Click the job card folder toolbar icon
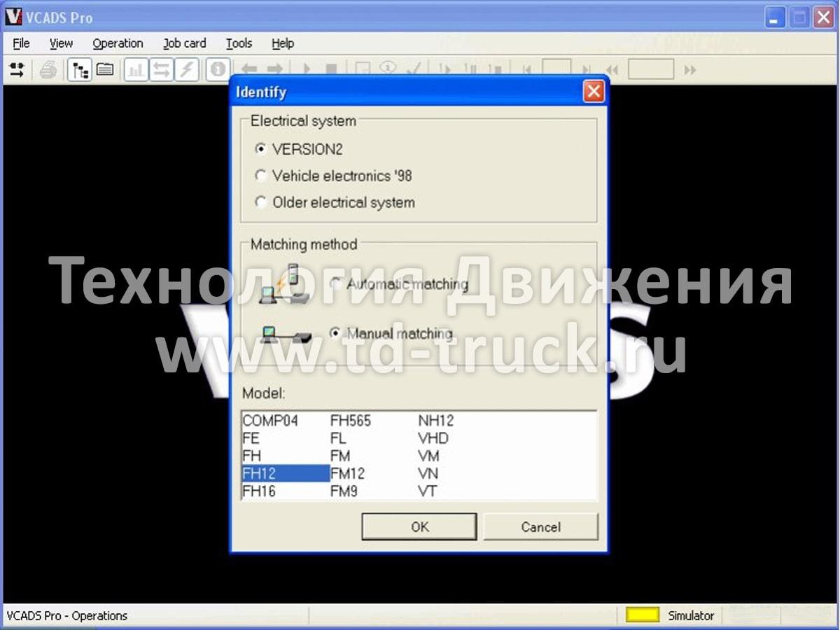840x630 pixels. click(105, 69)
